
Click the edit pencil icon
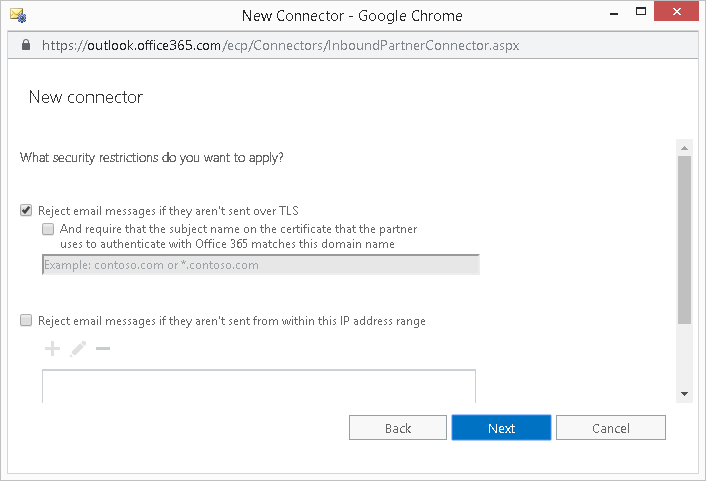tap(78, 349)
